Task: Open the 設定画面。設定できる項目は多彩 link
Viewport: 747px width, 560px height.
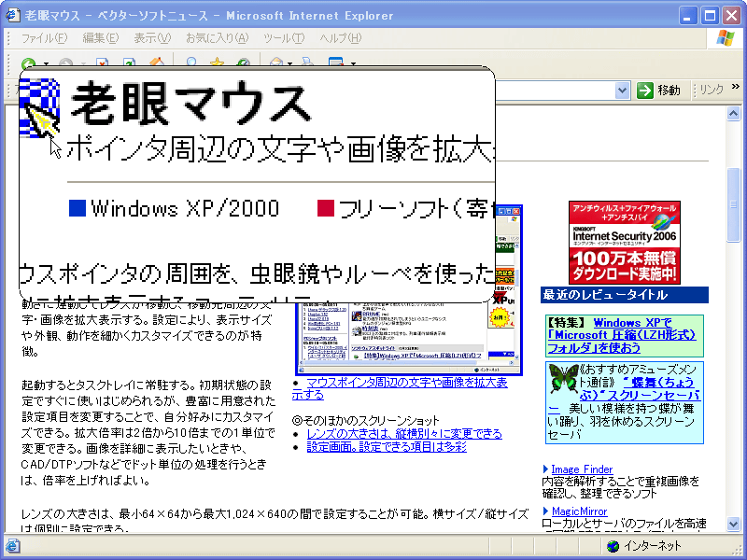Action: pyautogui.click(x=387, y=447)
